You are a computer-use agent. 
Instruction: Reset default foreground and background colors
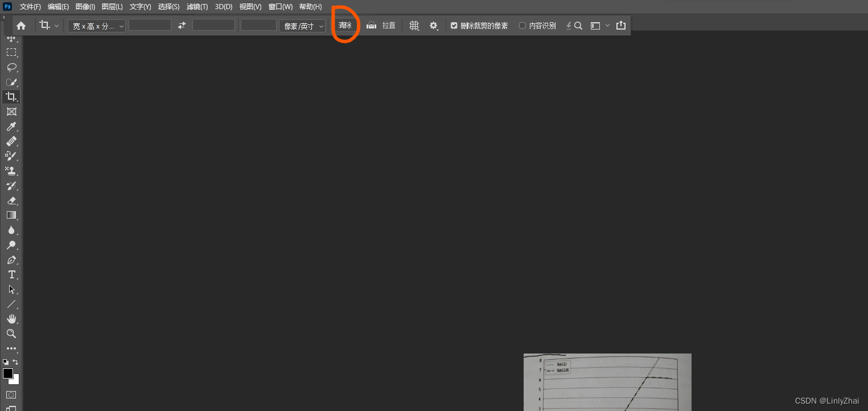[x=6, y=361]
